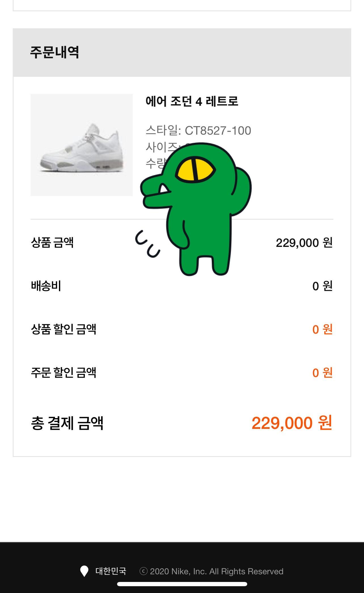Select the 배송비 label
The height and width of the screenshot is (593, 364).
pos(46,286)
